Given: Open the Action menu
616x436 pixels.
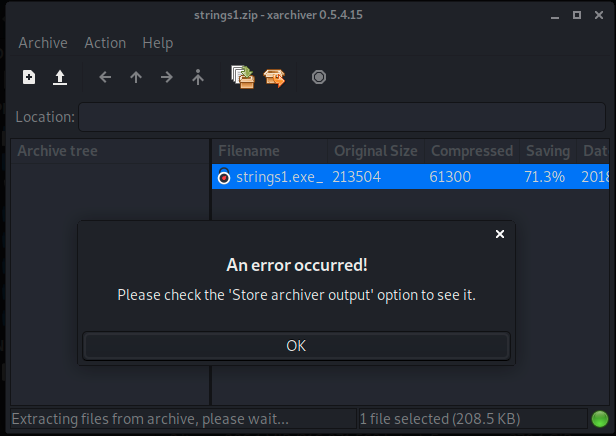Looking at the screenshot, I should (105, 43).
